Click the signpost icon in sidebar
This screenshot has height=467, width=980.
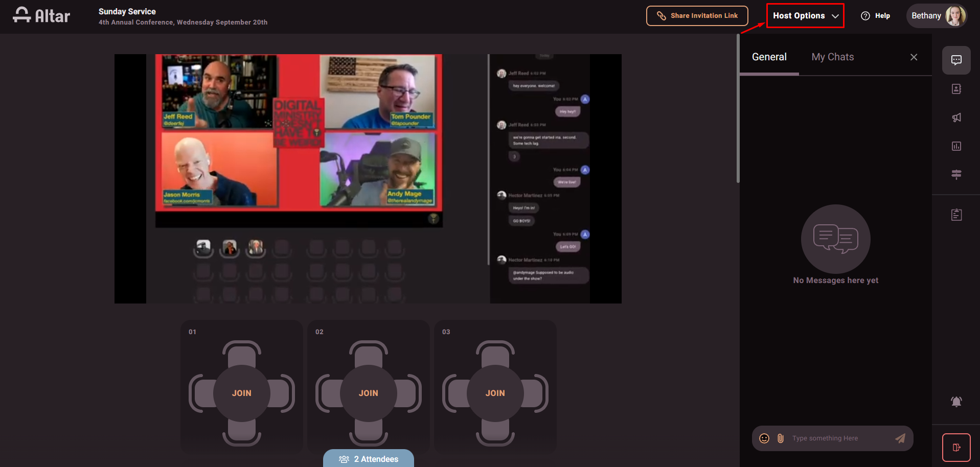click(x=956, y=175)
